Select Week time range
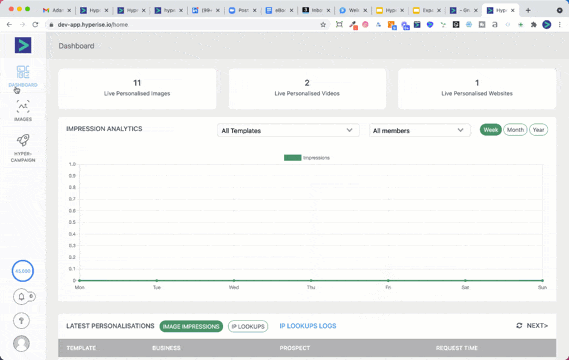Screen dimensions: 569x360 pyautogui.click(x=491, y=130)
